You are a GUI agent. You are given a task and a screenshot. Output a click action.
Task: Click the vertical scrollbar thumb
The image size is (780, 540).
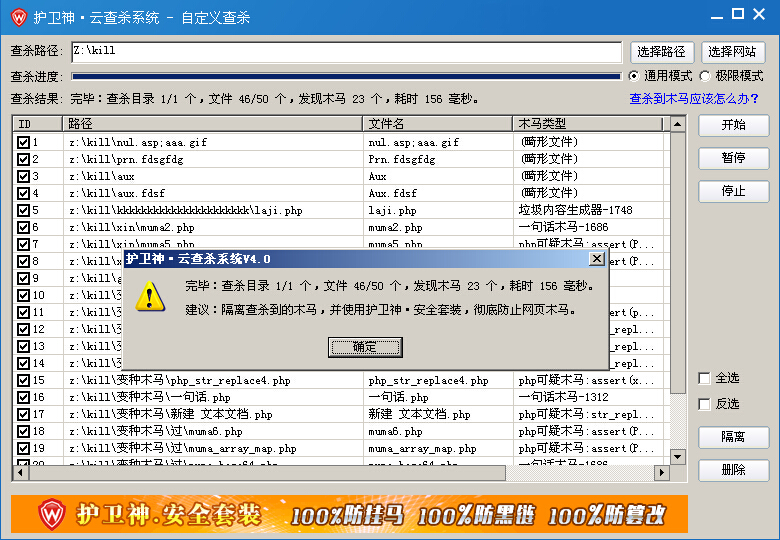(678, 263)
